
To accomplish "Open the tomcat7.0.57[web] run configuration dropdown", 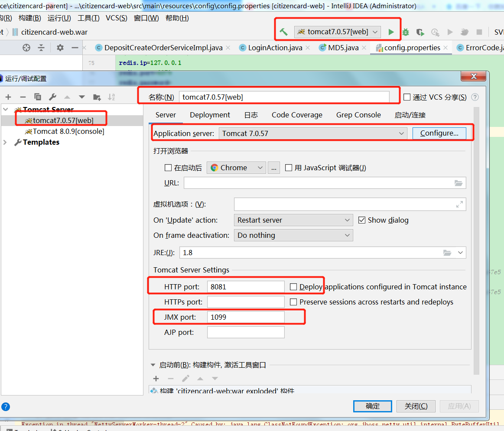I will click(338, 32).
